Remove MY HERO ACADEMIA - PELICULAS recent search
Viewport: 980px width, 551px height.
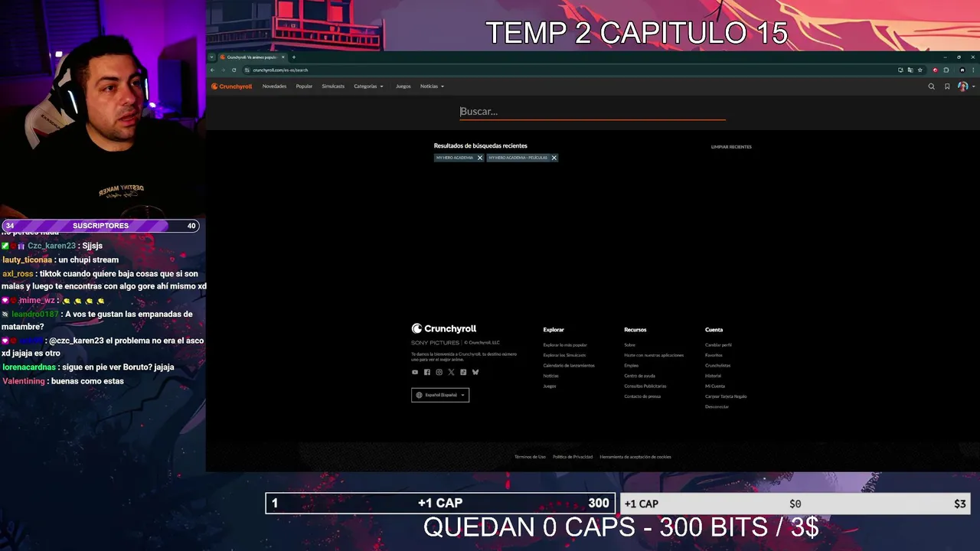click(554, 158)
